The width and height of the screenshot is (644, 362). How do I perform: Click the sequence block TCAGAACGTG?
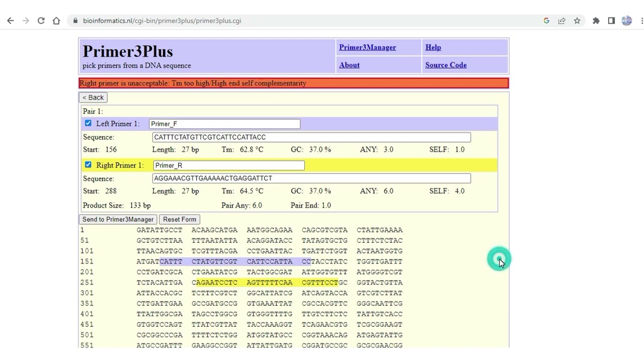325,324
